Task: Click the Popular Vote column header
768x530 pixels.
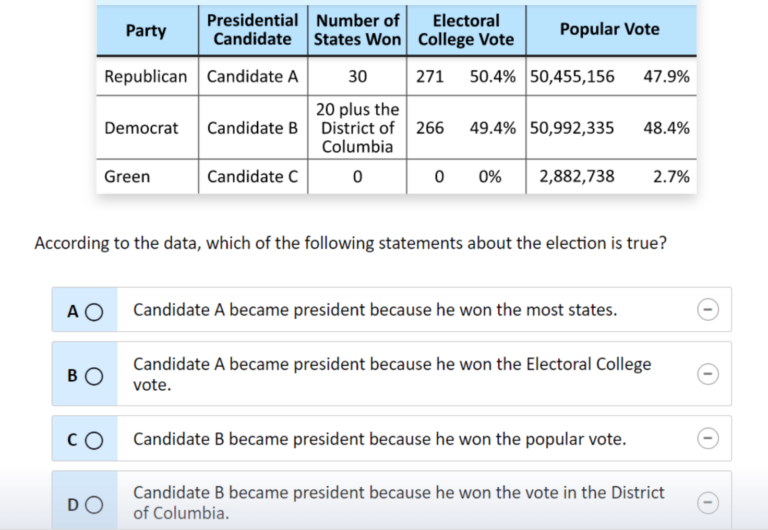Action: tap(610, 29)
